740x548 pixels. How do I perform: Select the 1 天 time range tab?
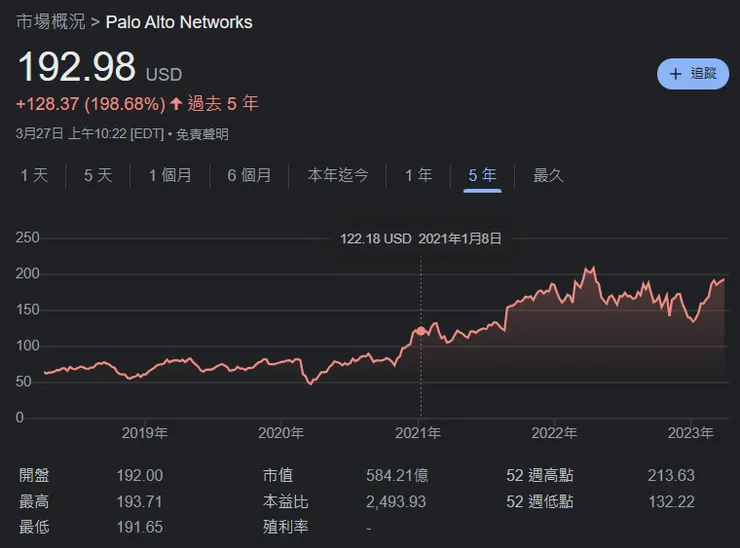click(x=34, y=175)
